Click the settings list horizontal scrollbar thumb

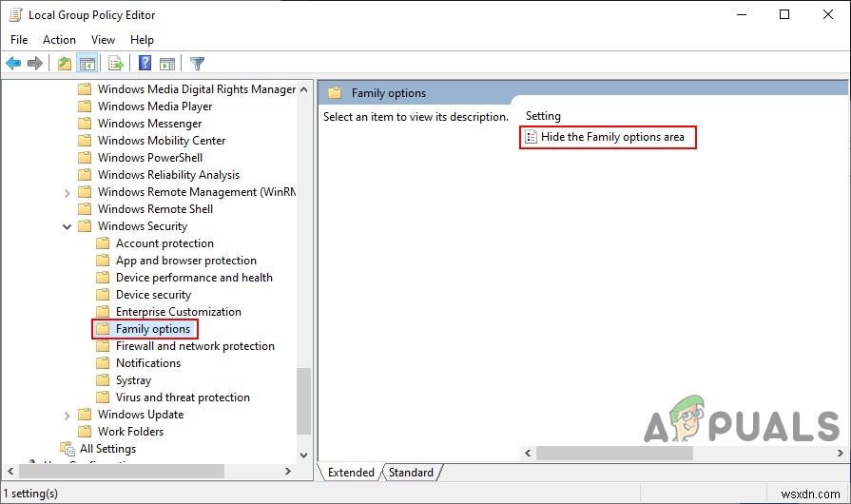point(614,453)
